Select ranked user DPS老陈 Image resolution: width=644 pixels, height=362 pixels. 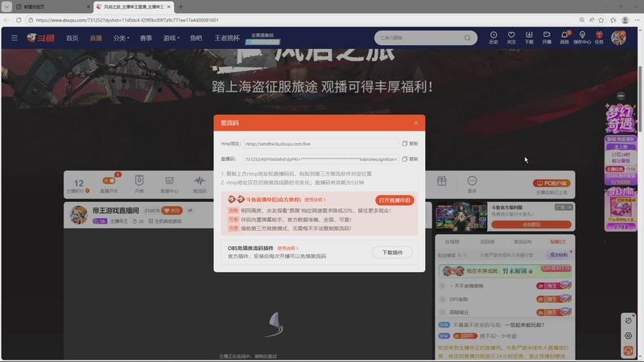(458, 299)
